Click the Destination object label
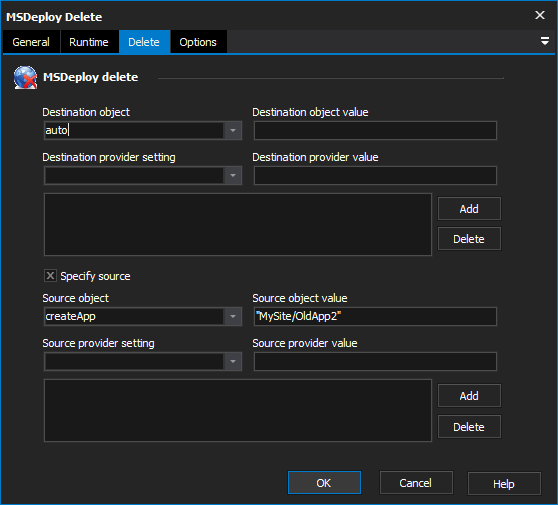The width and height of the screenshot is (558, 505). coord(86,112)
